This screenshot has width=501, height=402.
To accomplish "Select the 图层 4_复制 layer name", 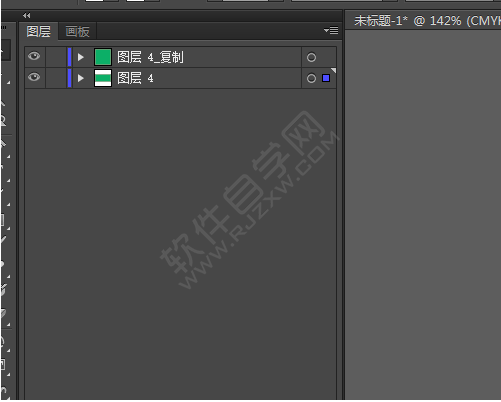I will 150,57.
